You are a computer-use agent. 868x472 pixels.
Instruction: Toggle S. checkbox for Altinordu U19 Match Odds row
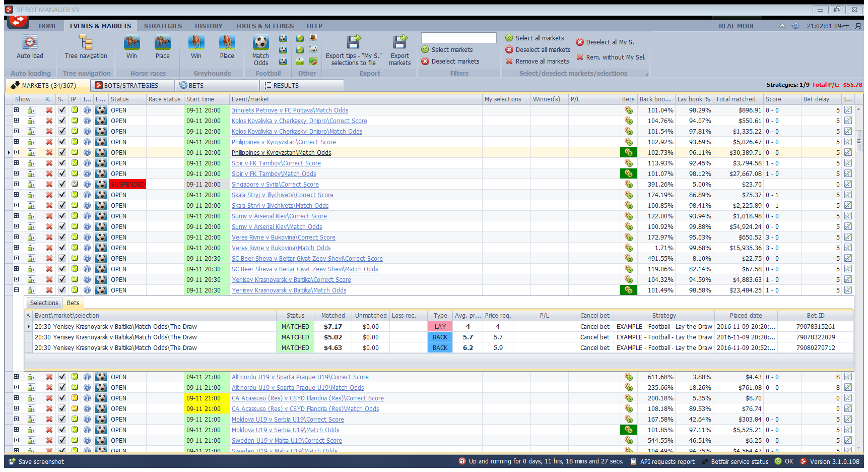62,387
